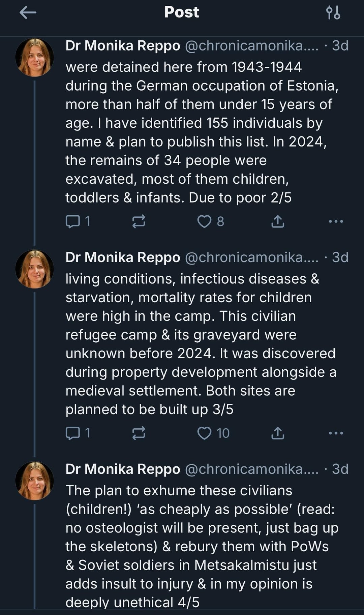Share the post ending in 3/5

[x=278, y=433]
